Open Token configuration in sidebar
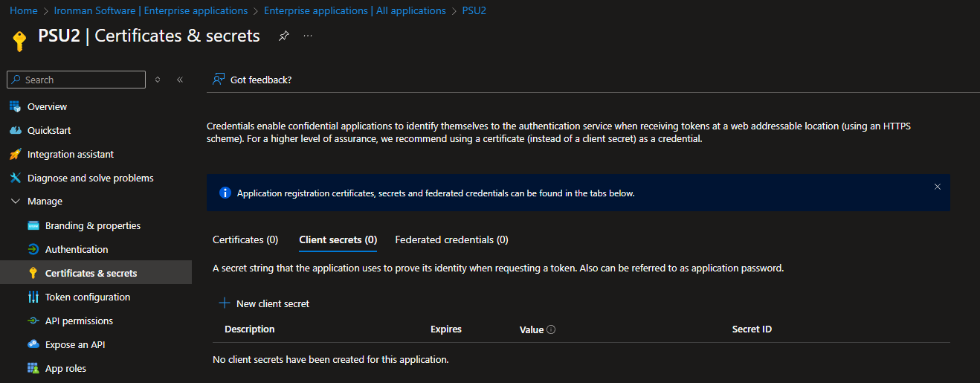Viewport: 980px width, 383px height. click(87, 297)
